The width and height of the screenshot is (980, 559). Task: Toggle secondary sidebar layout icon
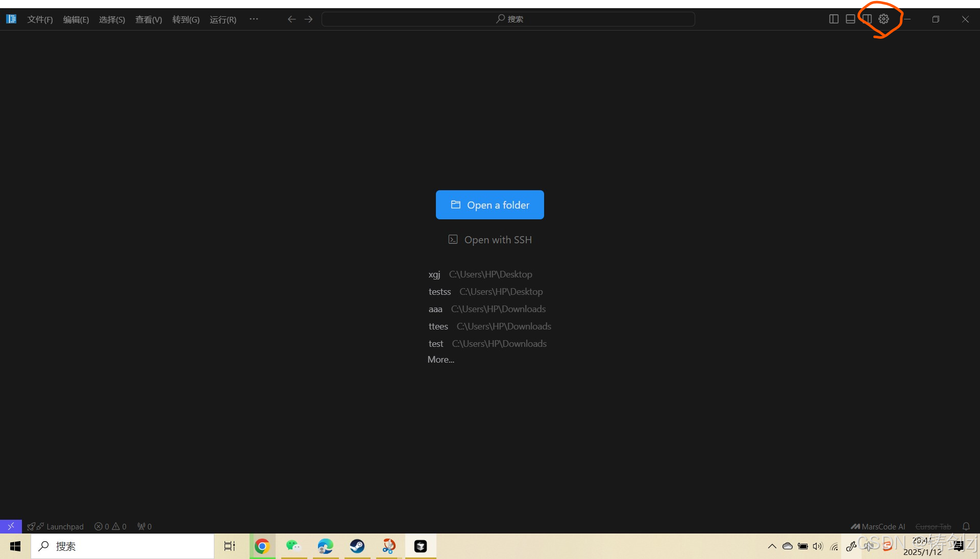click(x=867, y=19)
